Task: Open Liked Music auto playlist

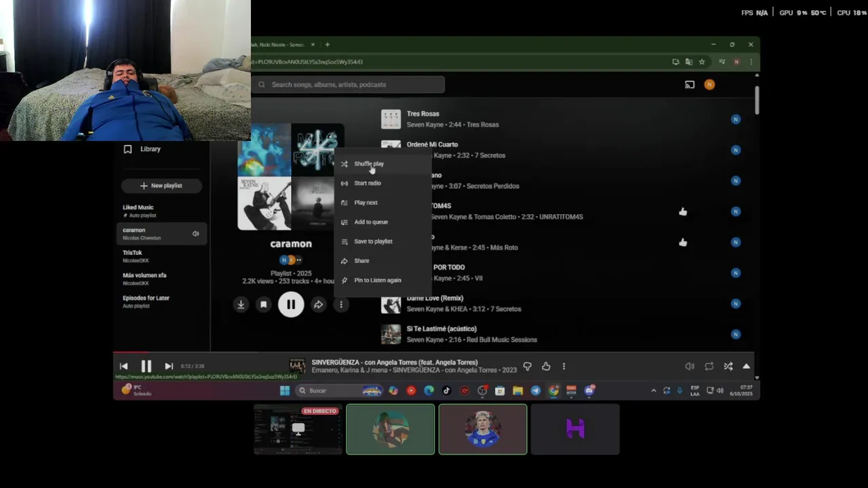Action: 161,211
